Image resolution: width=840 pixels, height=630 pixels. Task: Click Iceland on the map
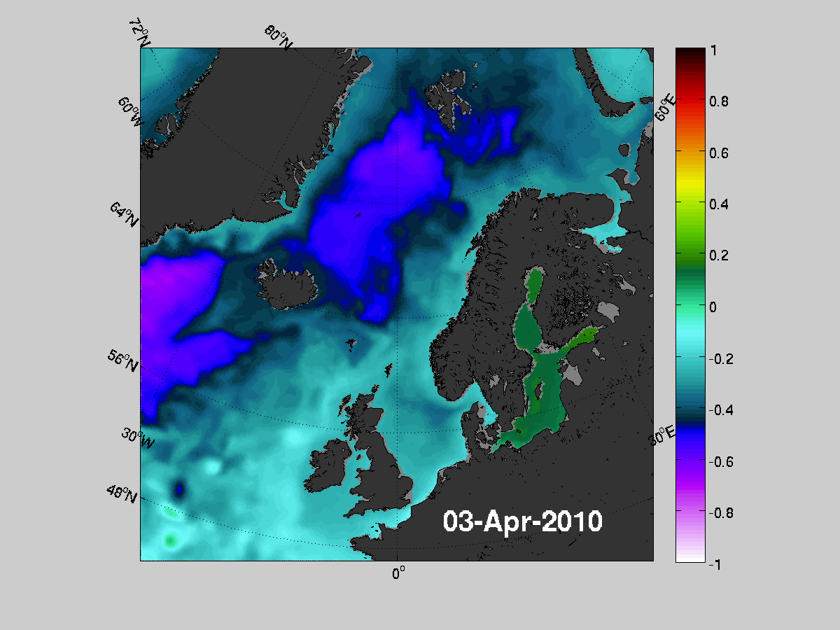tap(288, 286)
